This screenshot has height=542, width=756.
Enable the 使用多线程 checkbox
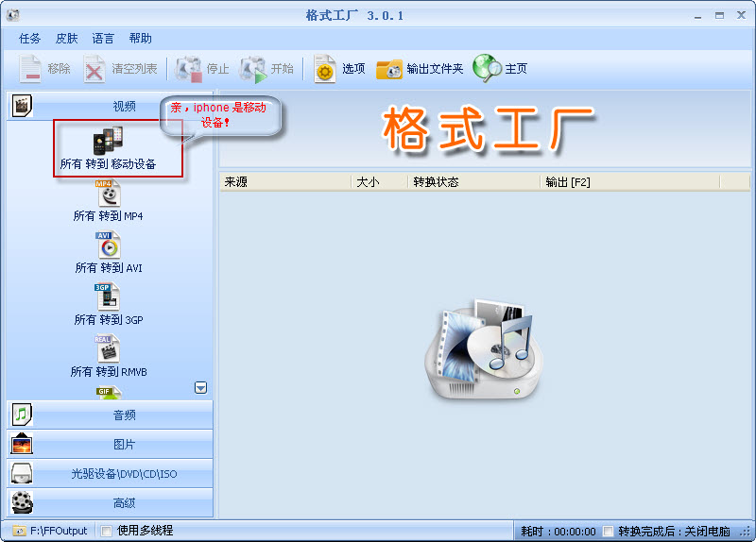[107, 531]
